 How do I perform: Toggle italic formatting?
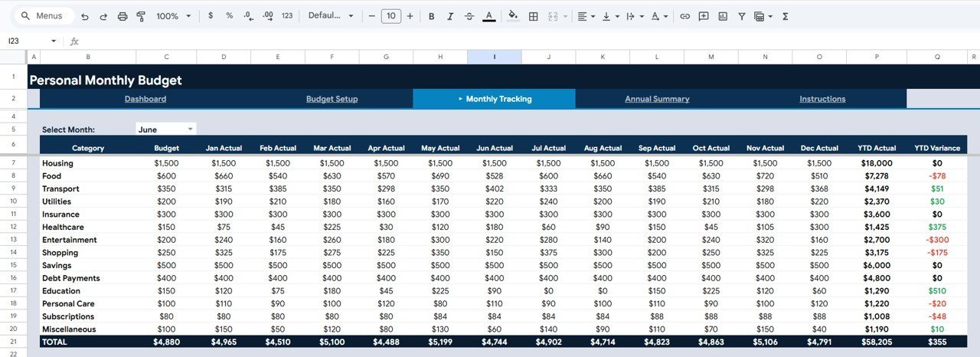450,16
